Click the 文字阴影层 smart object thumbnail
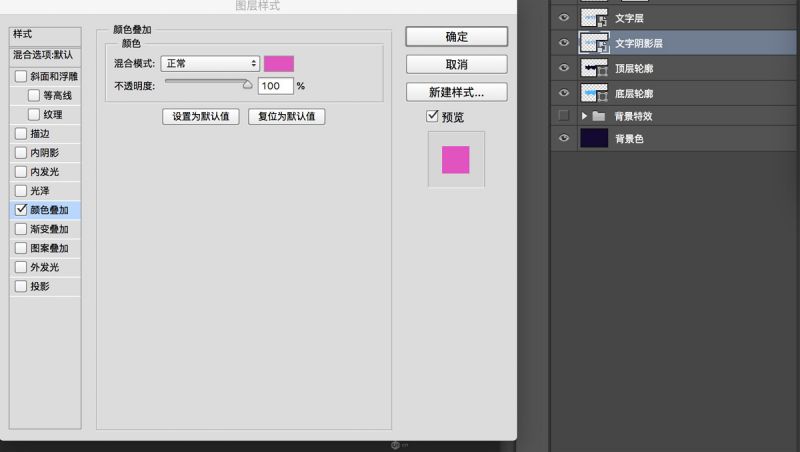800x452 pixels. point(594,43)
